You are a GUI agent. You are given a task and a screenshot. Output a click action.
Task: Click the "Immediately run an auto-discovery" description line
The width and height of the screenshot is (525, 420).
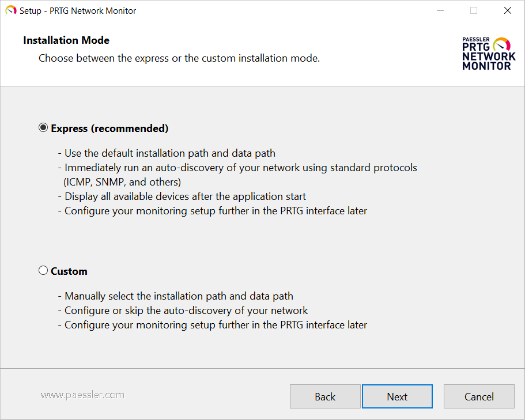[240, 168]
